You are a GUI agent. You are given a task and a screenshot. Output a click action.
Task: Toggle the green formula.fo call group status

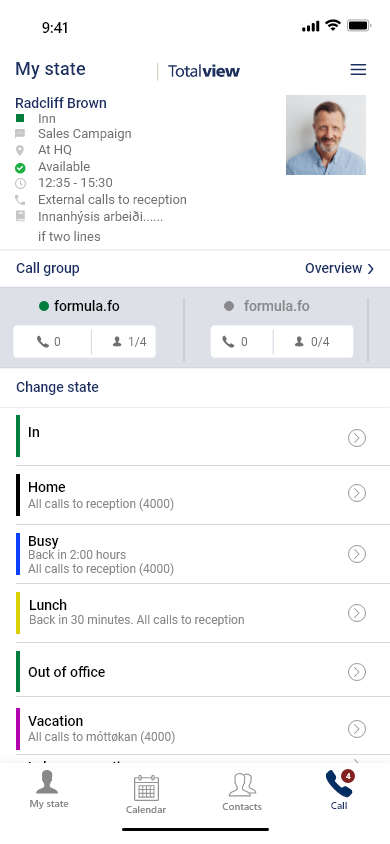(x=44, y=306)
